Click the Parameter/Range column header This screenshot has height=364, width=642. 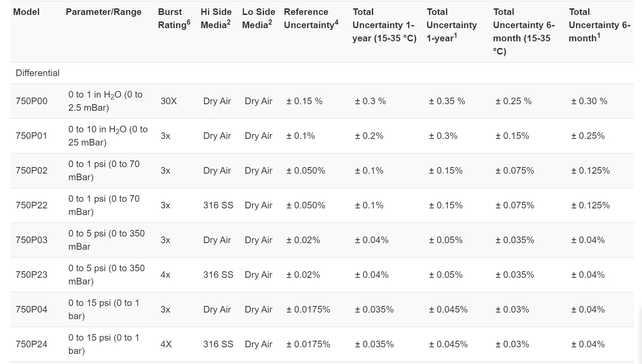point(103,12)
